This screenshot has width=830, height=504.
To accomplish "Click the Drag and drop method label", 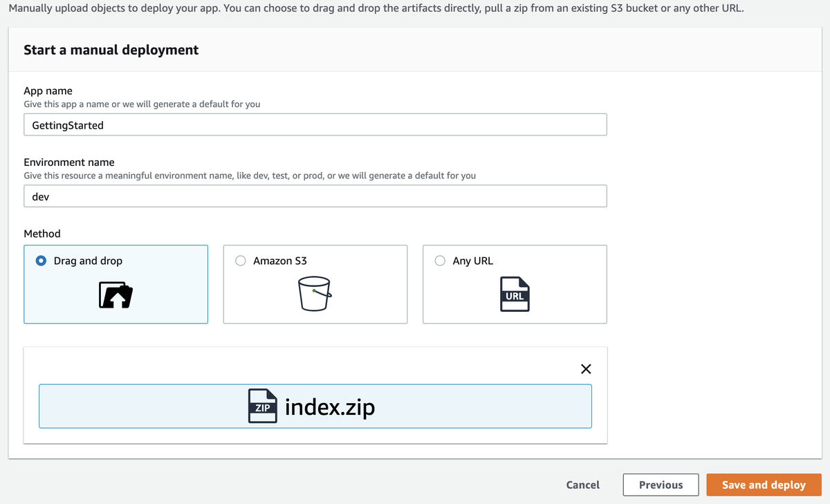I will (x=88, y=261).
